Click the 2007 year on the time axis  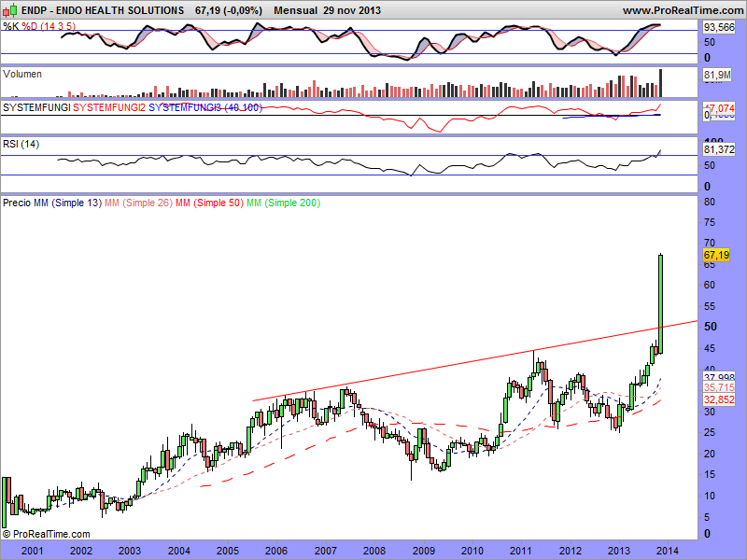click(x=326, y=551)
